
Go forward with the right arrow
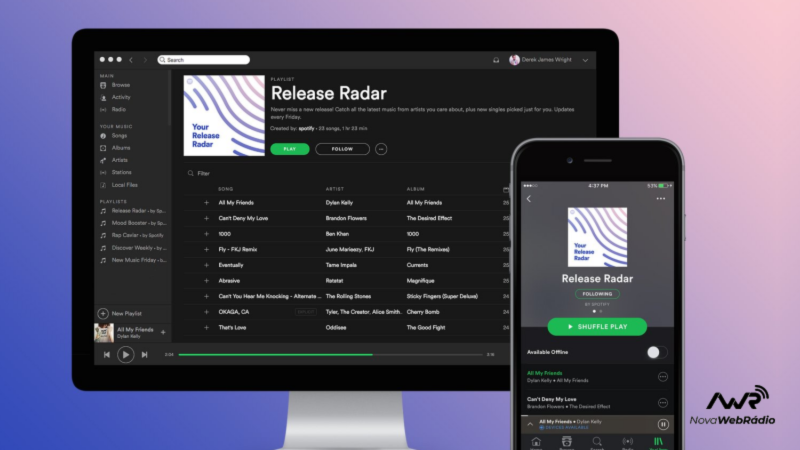pos(145,60)
